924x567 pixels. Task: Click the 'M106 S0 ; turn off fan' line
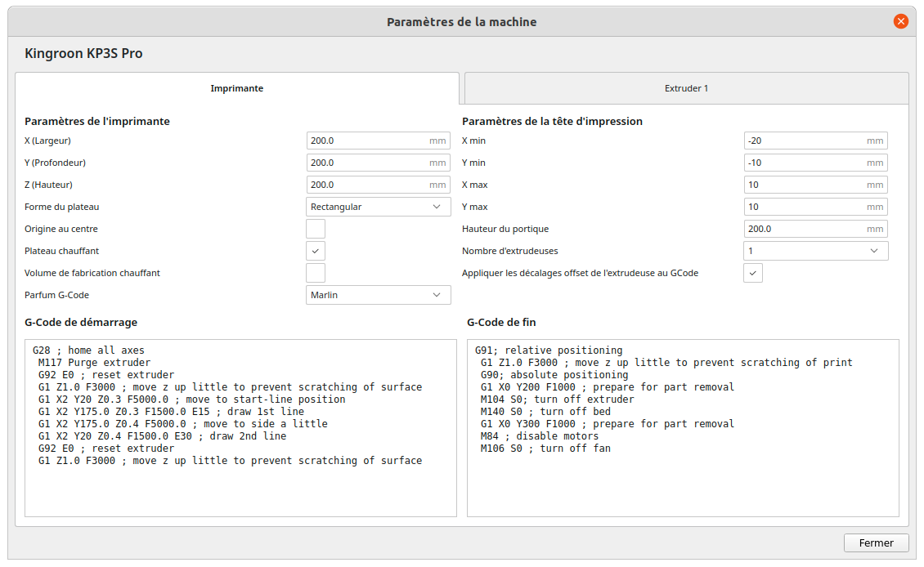[545, 449]
